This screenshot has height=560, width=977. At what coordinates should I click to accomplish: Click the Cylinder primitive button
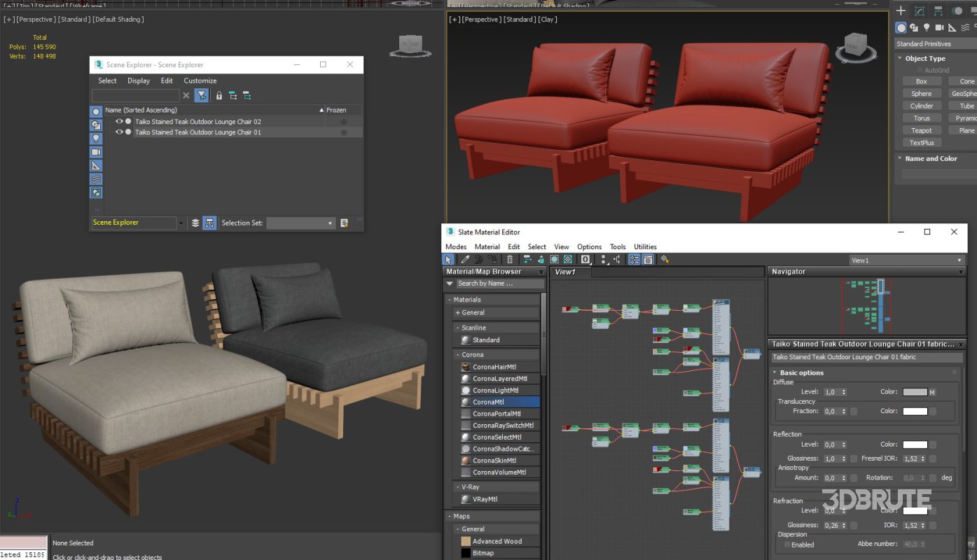pyautogui.click(x=921, y=106)
